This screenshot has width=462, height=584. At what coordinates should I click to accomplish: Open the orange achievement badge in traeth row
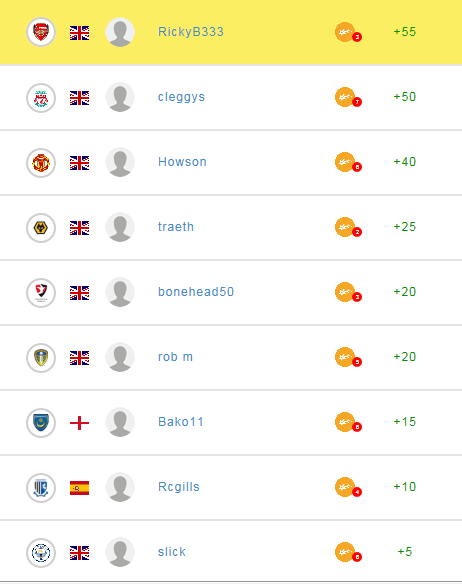[x=348, y=227]
